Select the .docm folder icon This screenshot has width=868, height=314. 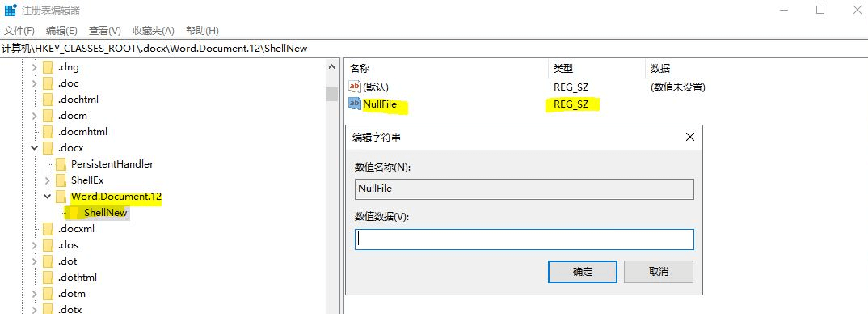48,116
